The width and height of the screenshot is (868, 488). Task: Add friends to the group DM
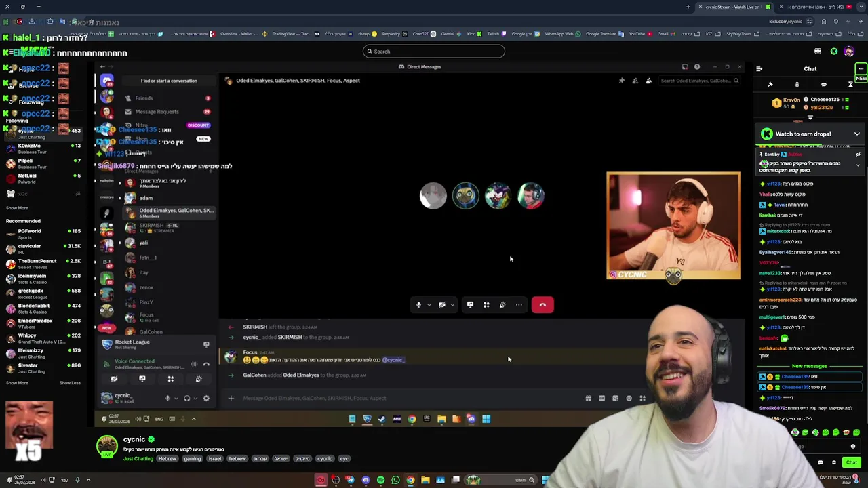[635, 81]
